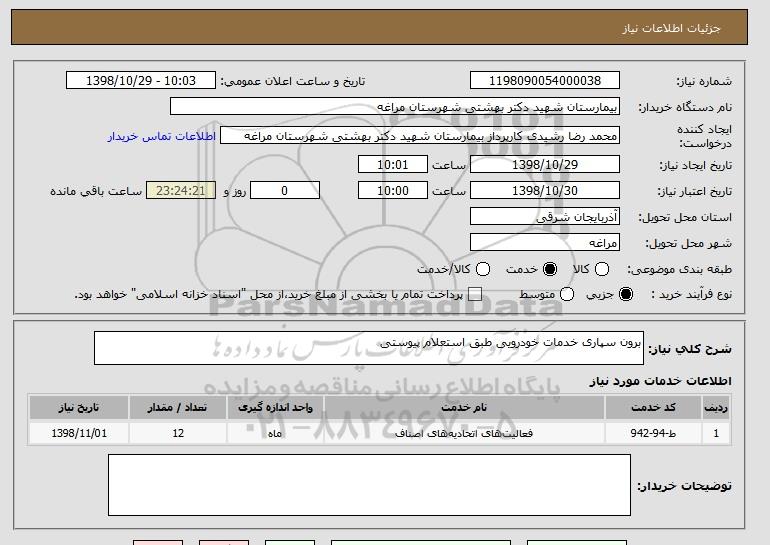This screenshot has height=545, width=770.
Task: Click the 10:01 creation time field
Action: pos(393,164)
